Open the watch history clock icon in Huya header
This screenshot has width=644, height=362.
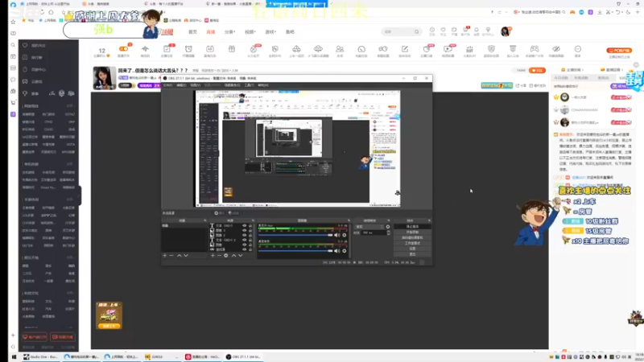(432, 30)
